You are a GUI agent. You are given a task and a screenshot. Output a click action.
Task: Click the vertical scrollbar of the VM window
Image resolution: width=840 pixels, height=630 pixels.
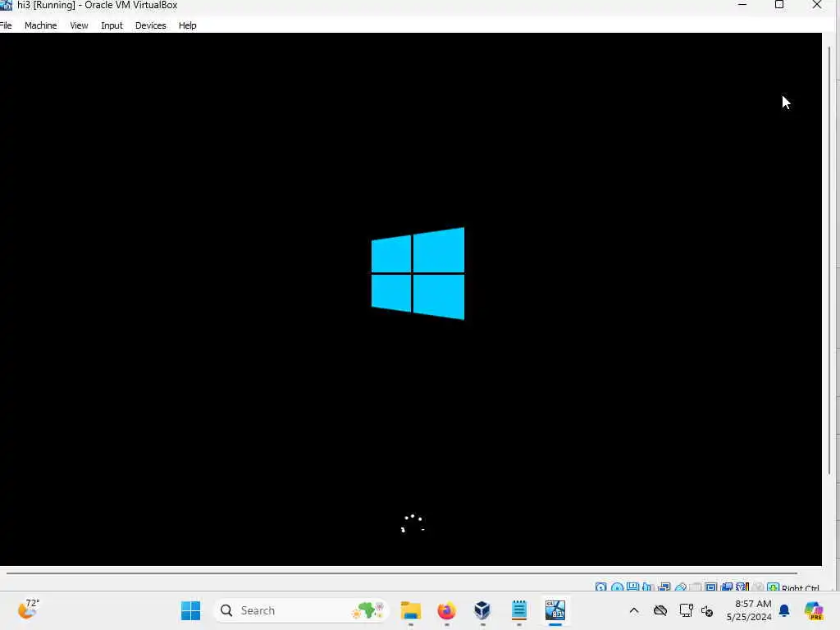coord(830,260)
